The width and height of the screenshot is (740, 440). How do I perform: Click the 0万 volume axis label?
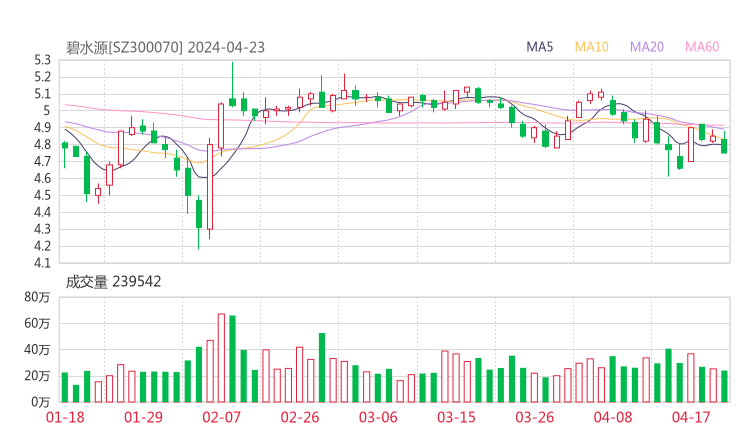point(41,402)
